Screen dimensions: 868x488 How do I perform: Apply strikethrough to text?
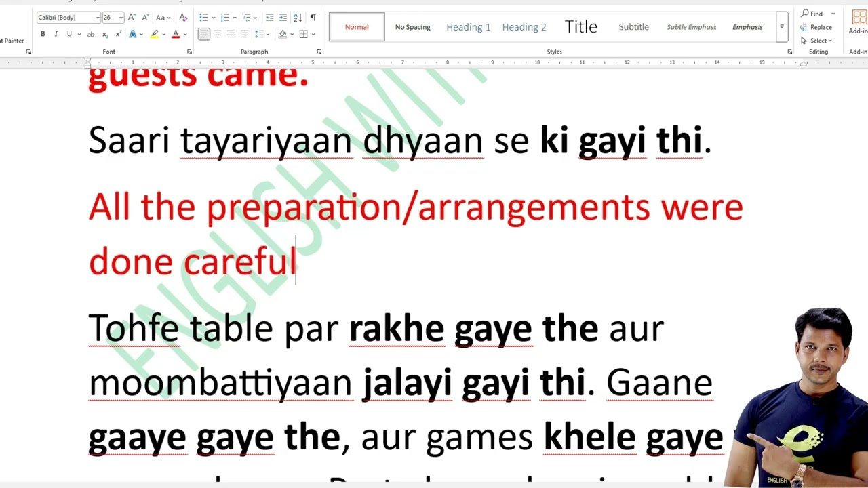(91, 34)
